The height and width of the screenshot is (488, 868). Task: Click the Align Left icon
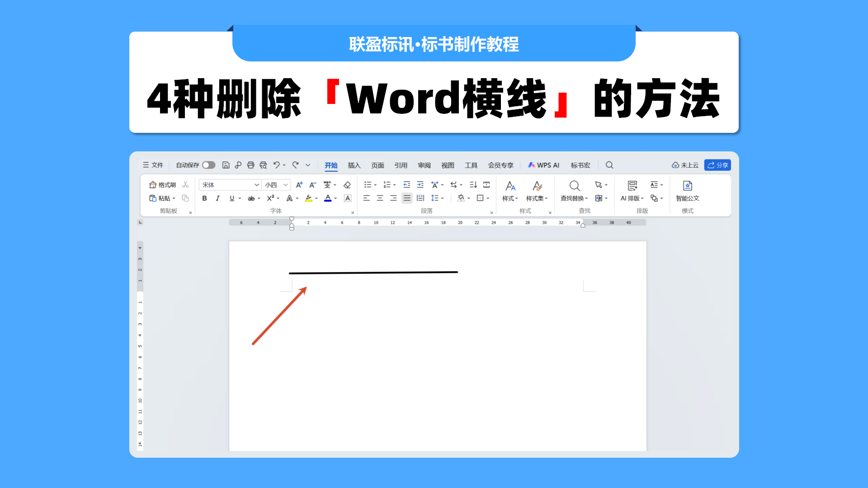367,198
